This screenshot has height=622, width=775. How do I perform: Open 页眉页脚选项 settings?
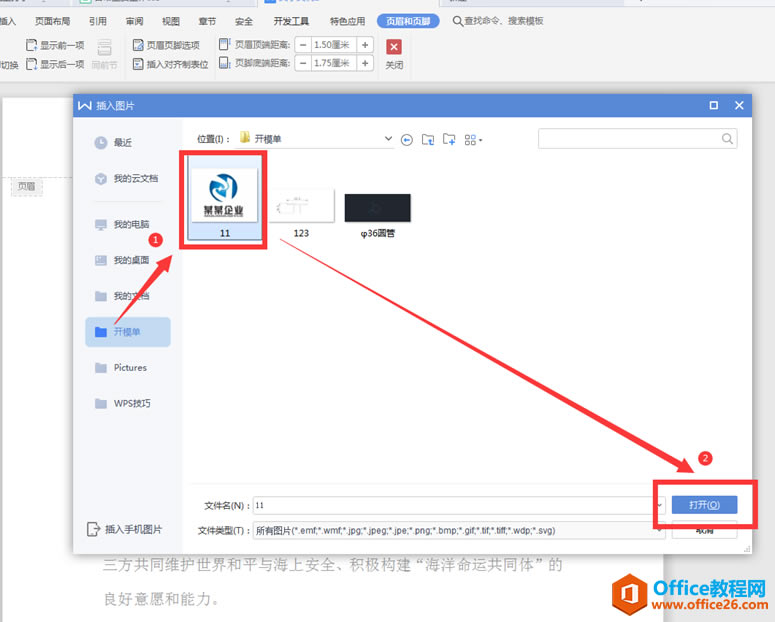click(x=166, y=45)
